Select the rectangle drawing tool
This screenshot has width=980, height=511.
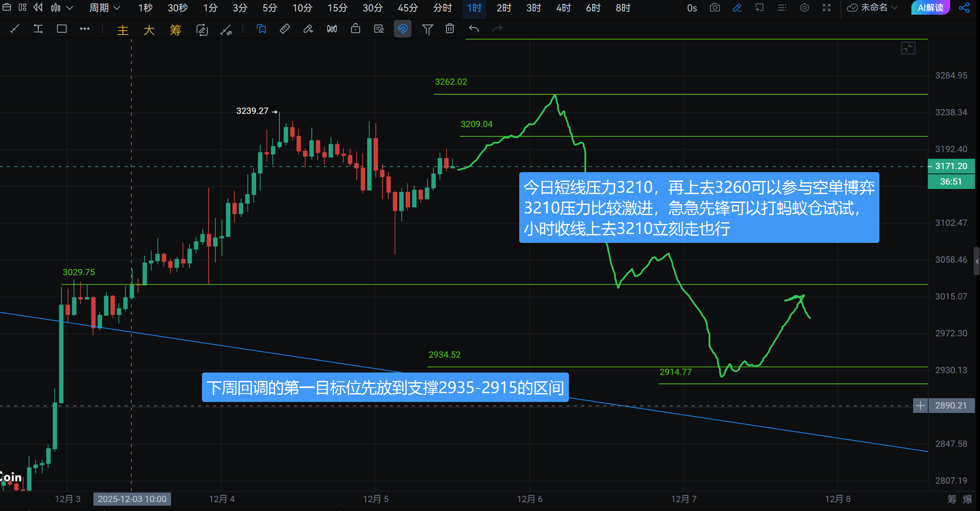(x=62, y=29)
